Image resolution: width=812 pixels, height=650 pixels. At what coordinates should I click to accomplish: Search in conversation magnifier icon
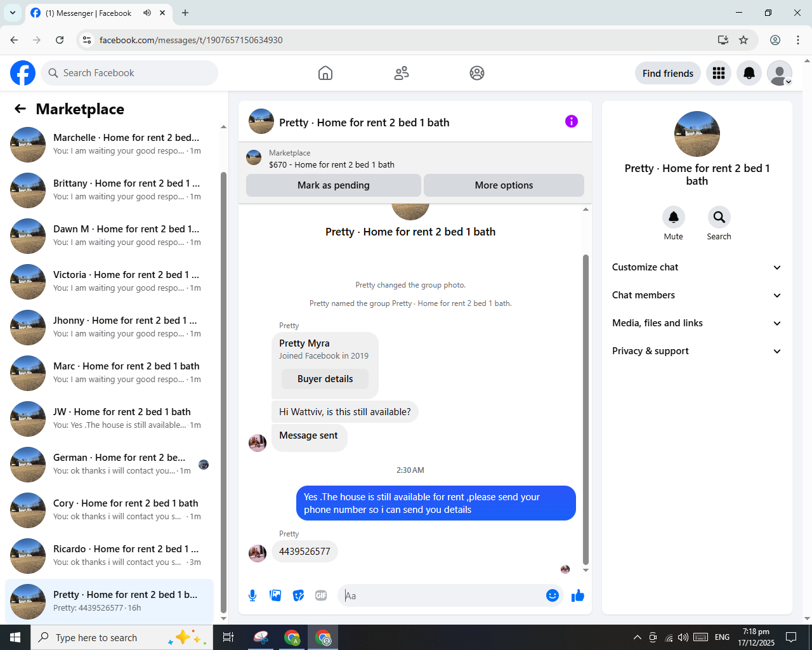[x=719, y=217]
